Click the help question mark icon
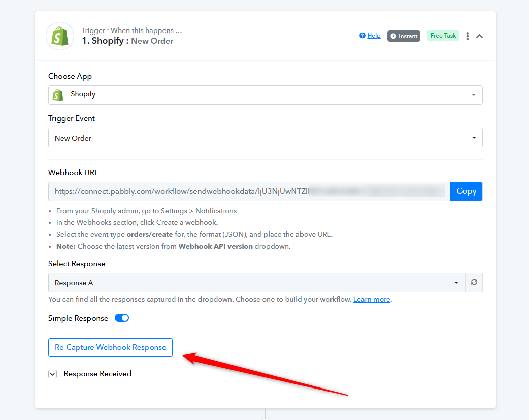The width and height of the screenshot is (529, 420). click(362, 36)
